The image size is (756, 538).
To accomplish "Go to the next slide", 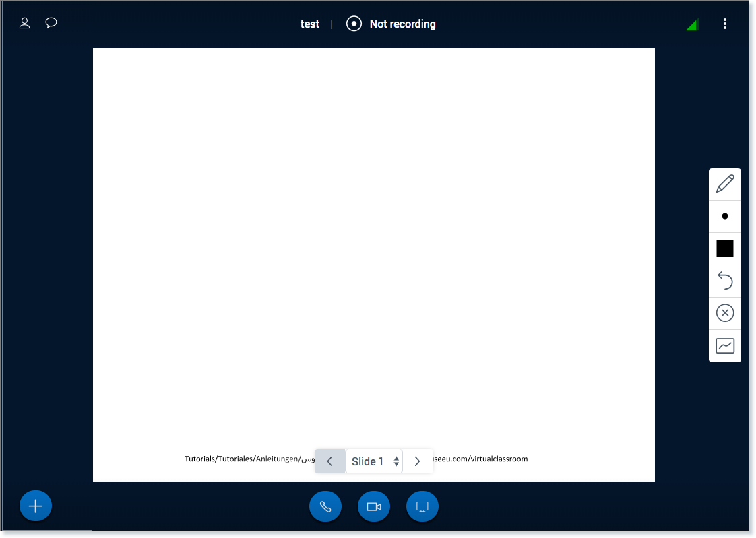I will (x=417, y=461).
